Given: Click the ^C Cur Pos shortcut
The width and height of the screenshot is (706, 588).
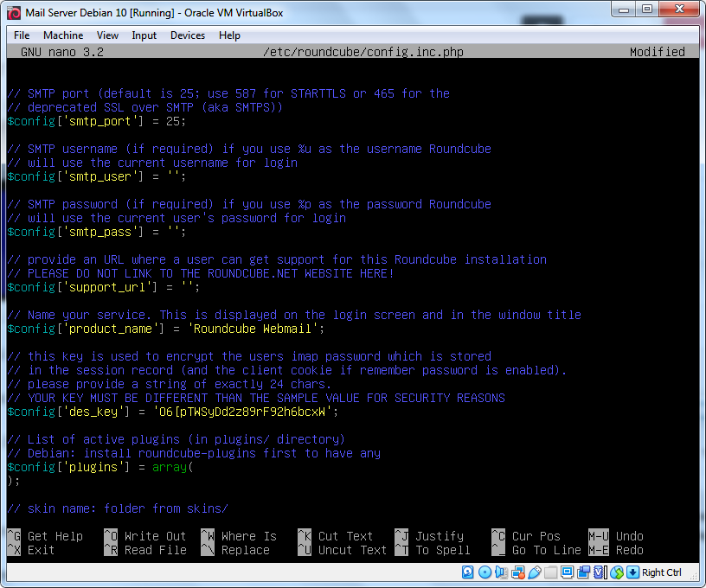Looking at the screenshot, I should pos(526,536).
